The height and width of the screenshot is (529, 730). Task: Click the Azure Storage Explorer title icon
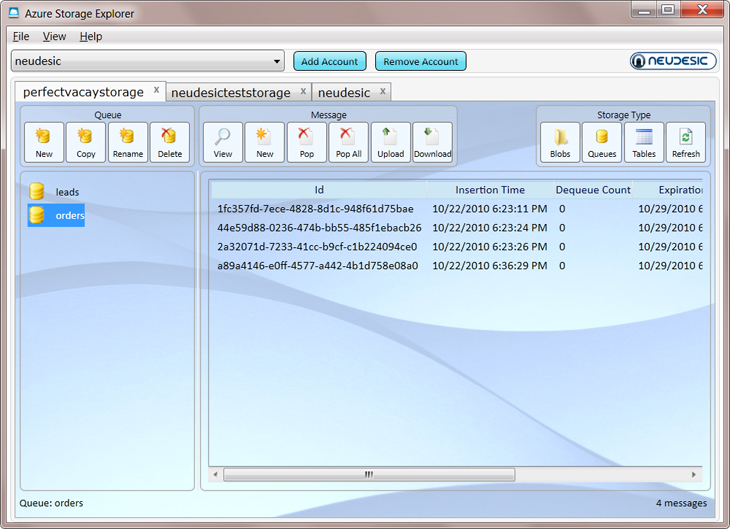pos(14,13)
